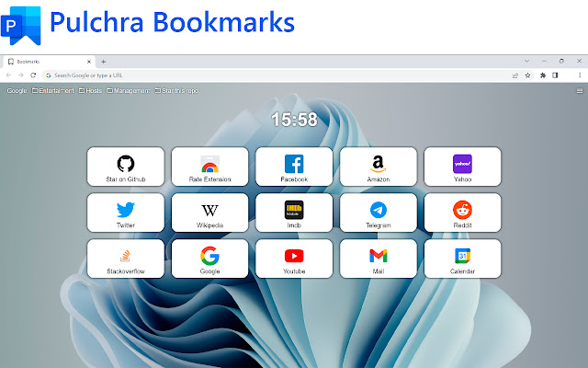Image resolution: width=588 pixels, height=368 pixels.
Task: Open the Yahoo shortcut tile
Action: coord(462,167)
